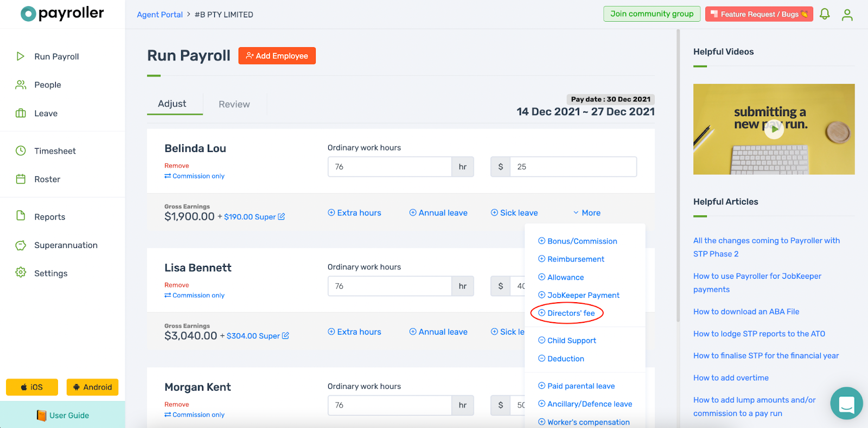Edit Belinda Lou's super amount pencil icon
The image size is (868, 428).
[x=282, y=216]
